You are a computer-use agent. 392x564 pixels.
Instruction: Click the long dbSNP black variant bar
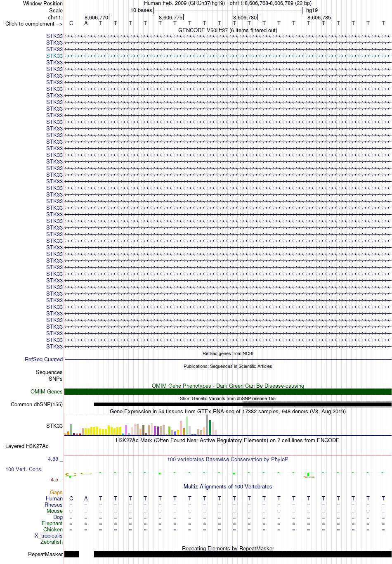pos(243,404)
